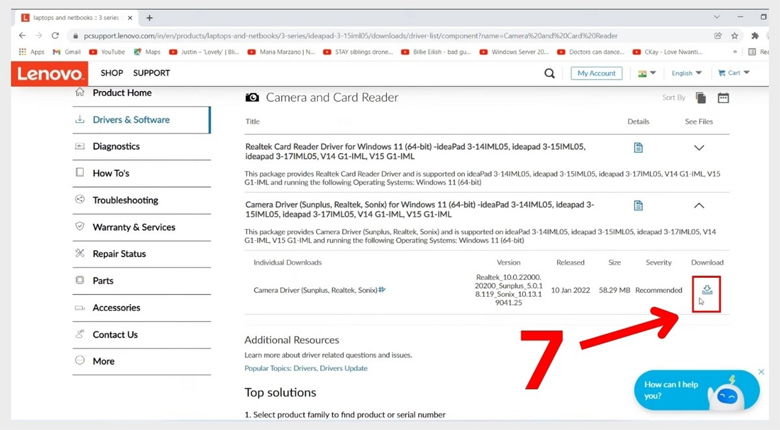Open the SUPPORT menu
Image resolution: width=780 pixels, height=430 pixels.
pyautogui.click(x=151, y=73)
